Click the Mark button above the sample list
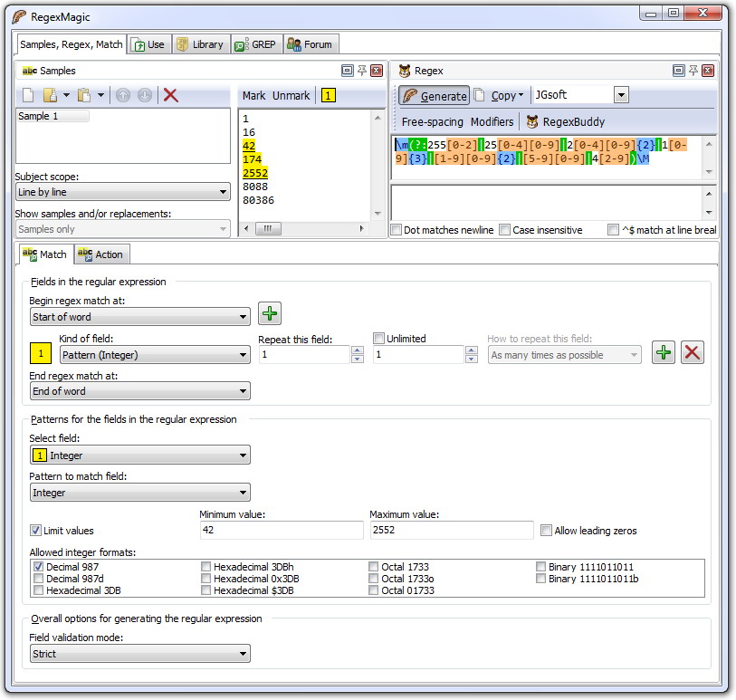 255,95
